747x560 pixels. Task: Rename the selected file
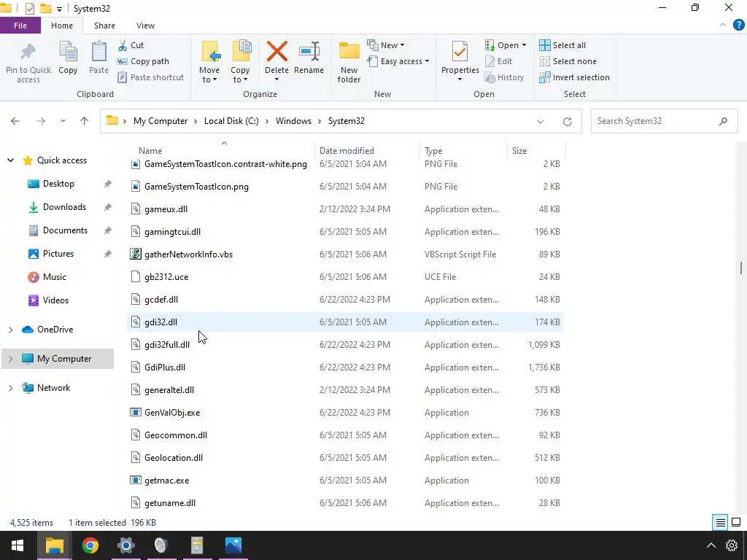click(x=309, y=58)
